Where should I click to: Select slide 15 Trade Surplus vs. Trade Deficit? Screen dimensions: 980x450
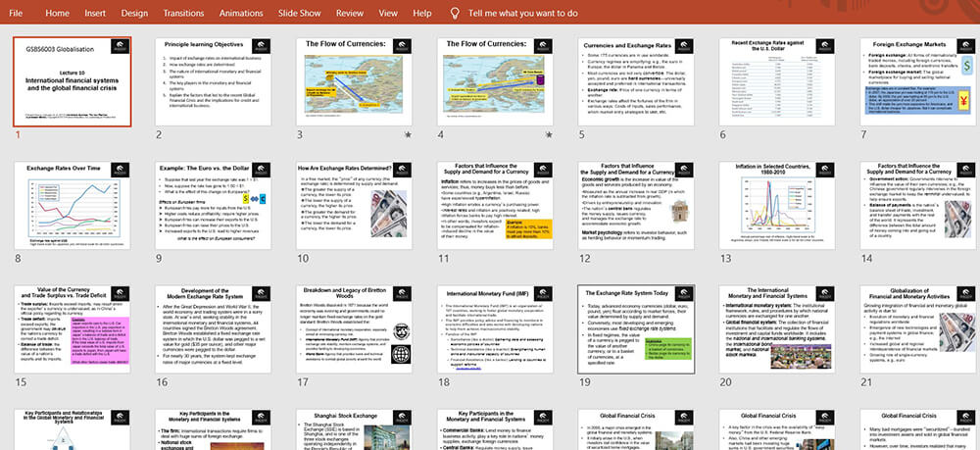[73, 329]
